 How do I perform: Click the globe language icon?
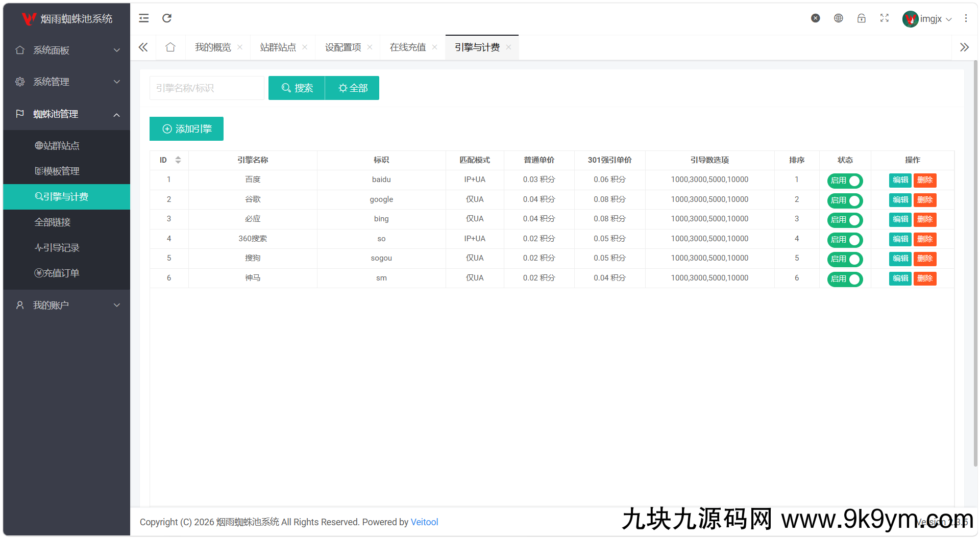click(838, 18)
